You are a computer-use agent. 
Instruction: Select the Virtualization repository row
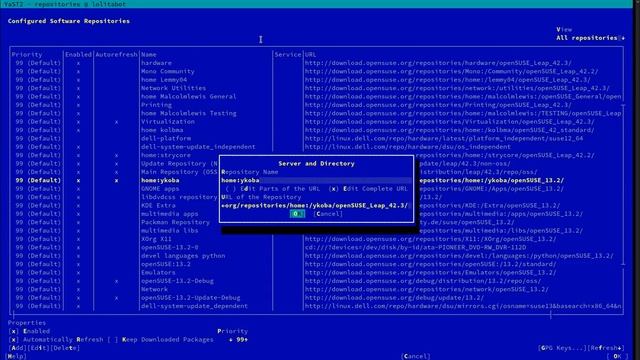tap(316, 121)
